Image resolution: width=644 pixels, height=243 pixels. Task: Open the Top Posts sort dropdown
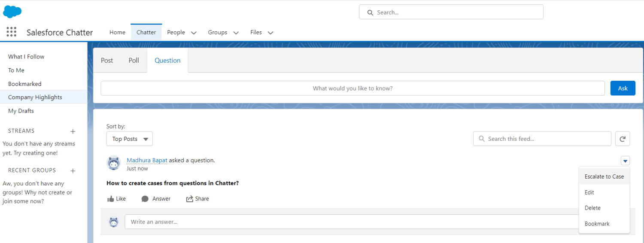[x=129, y=139]
